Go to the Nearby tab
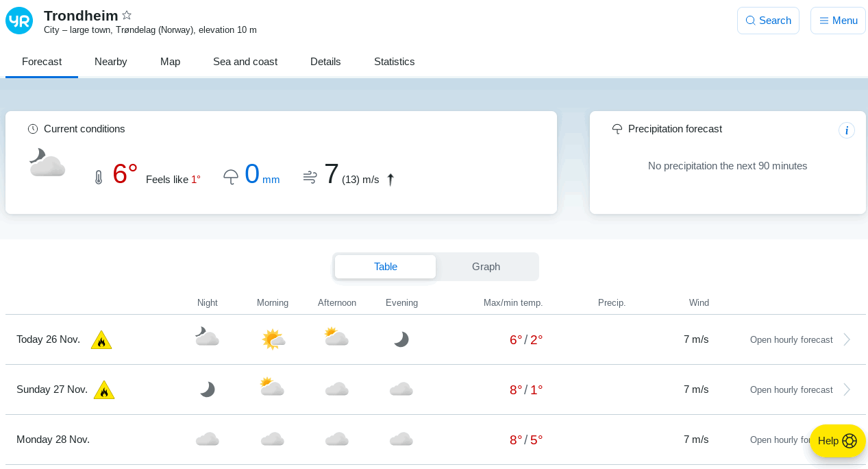The width and height of the screenshot is (868, 469). (111, 62)
